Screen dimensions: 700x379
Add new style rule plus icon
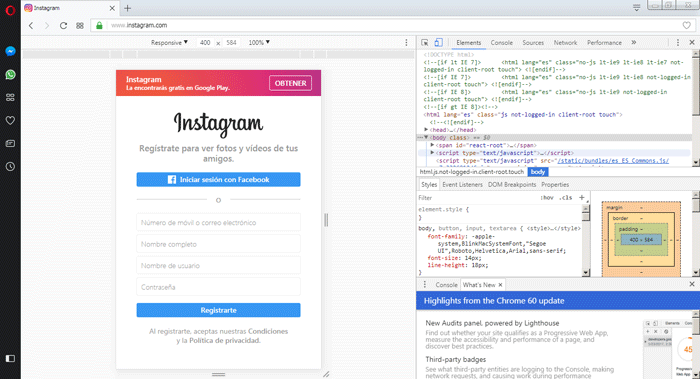click(581, 197)
